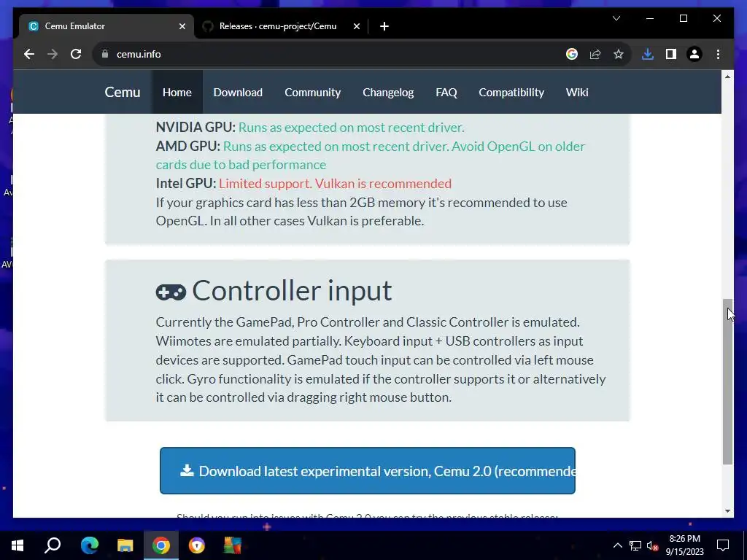Switch to Cemu Emulator tab
The height and width of the screenshot is (560, 747).
click(107, 26)
